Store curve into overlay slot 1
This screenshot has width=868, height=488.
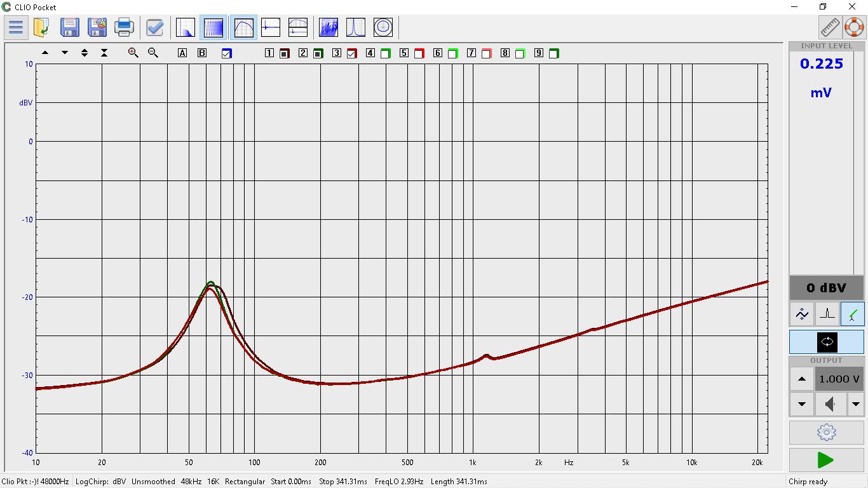click(x=269, y=53)
